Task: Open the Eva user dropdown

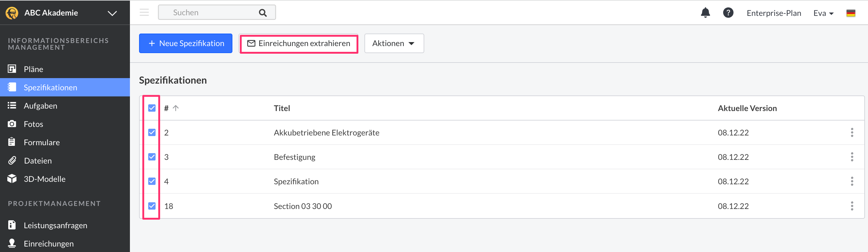Action: pos(823,13)
